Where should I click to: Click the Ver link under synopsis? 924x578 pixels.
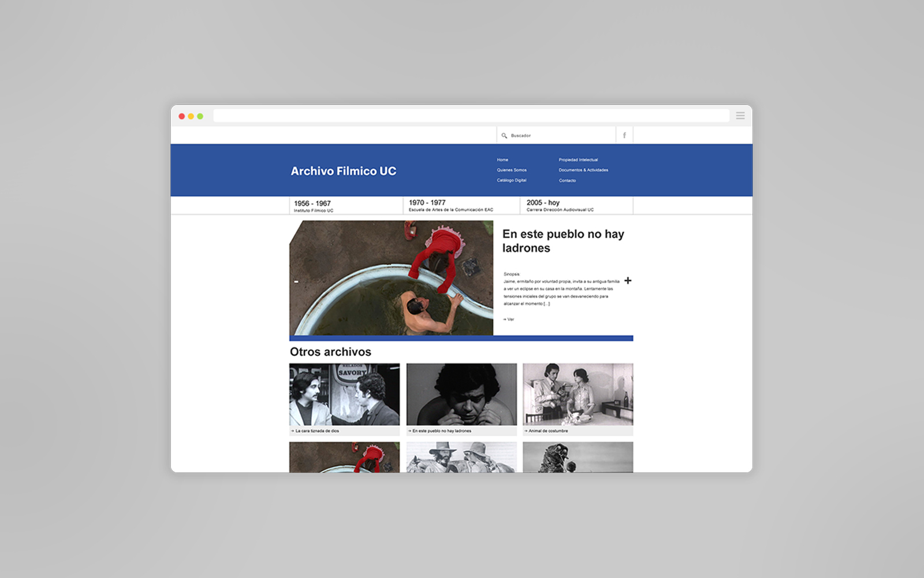[509, 319]
